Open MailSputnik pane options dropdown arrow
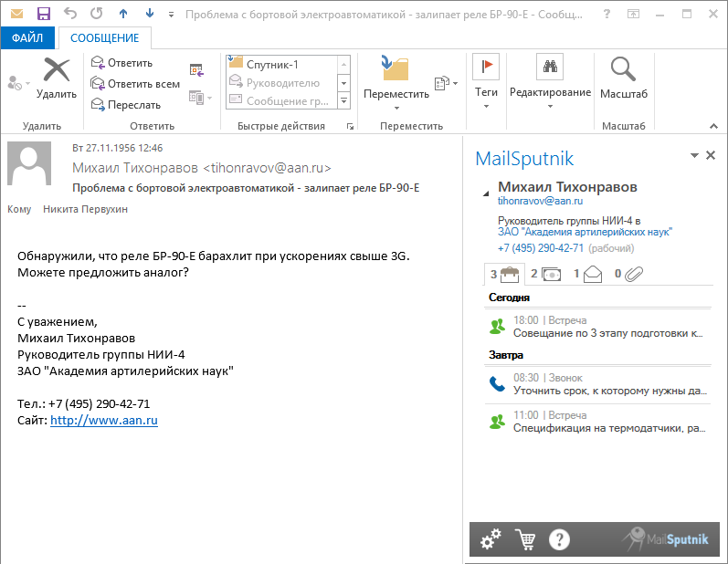 (694, 155)
